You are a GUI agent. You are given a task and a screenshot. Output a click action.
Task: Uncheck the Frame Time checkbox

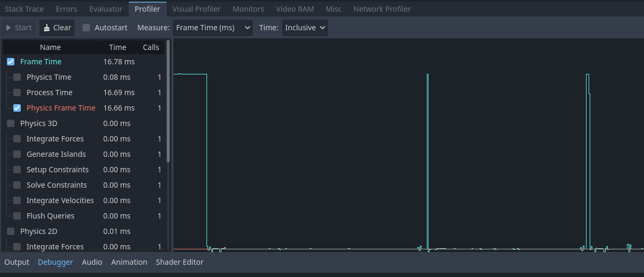tap(11, 62)
